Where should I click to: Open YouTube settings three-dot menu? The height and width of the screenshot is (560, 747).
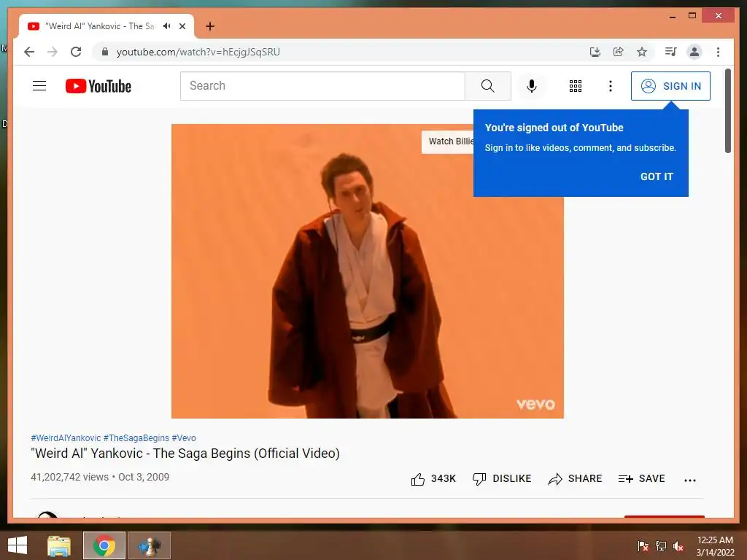point(611,86)
